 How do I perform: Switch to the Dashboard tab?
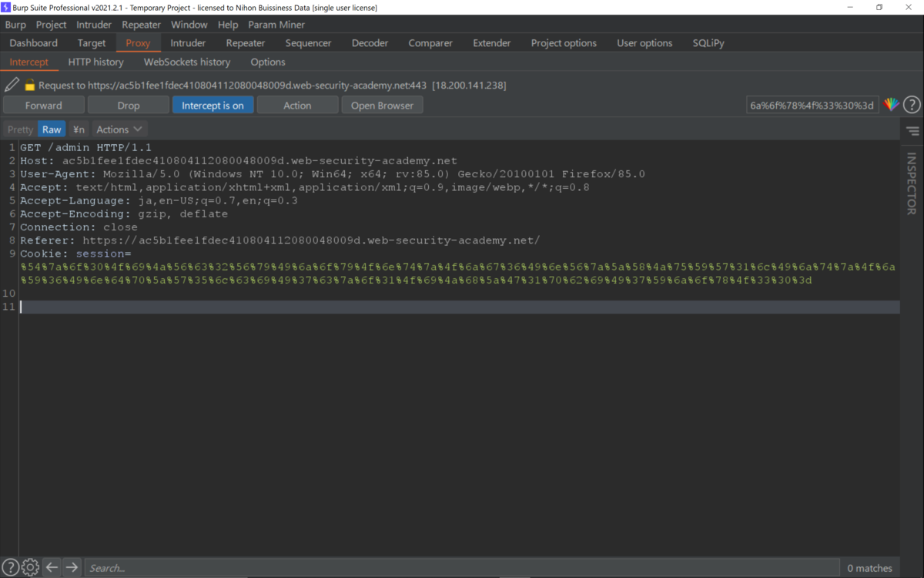[x=34, y=43]
